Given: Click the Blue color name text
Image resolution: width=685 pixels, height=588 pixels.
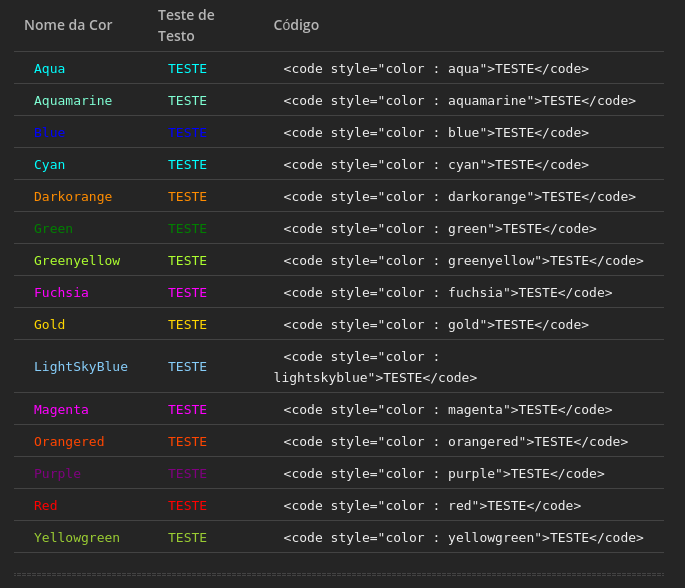Looking at the screenshot, I should point(49,133).
